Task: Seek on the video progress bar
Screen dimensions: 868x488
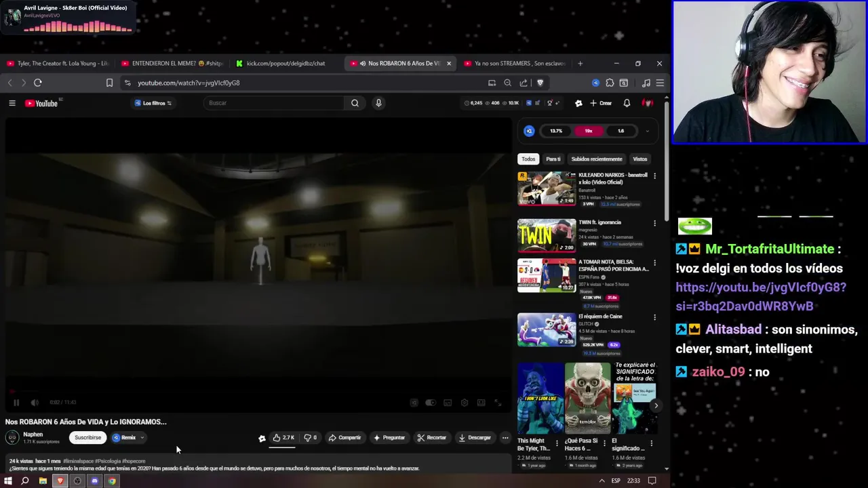Action: (258, 392)
